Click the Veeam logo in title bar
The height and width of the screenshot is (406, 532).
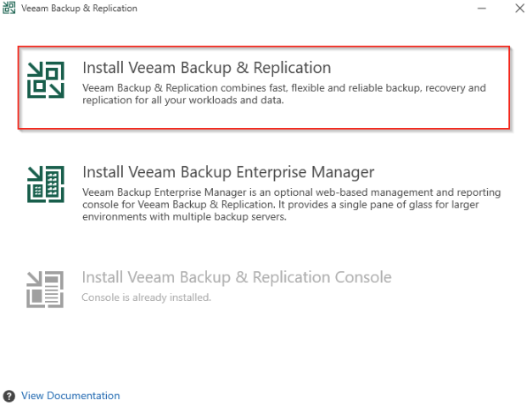click(9, 8)
